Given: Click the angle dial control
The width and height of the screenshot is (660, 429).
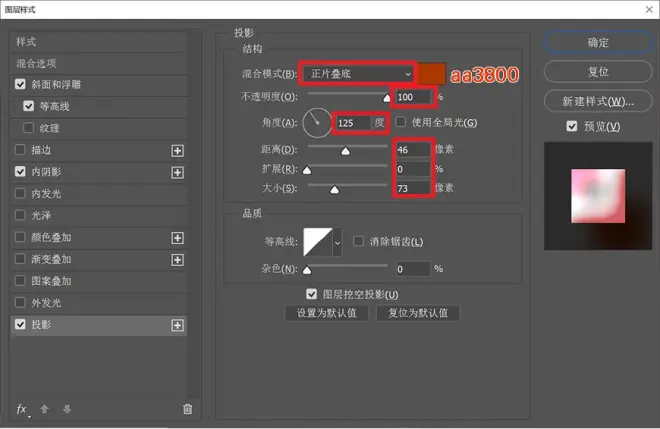Looking at the screenshot, I should (317, 123).
